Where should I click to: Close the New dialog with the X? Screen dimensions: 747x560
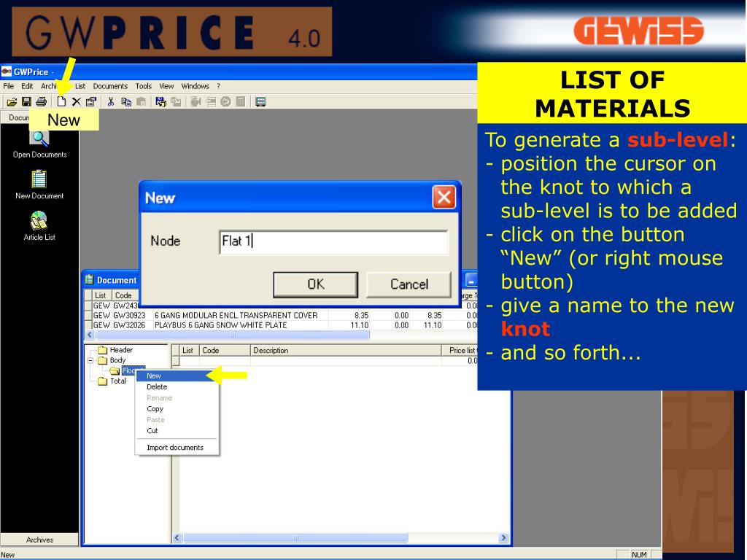pyautogui.click(x=444, y=197)
